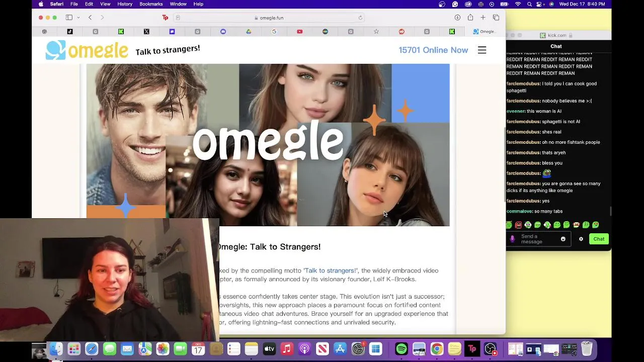The height and width of the screenshot is (362, 644).
Task: Open the History menu
Action: click(125, 4)
